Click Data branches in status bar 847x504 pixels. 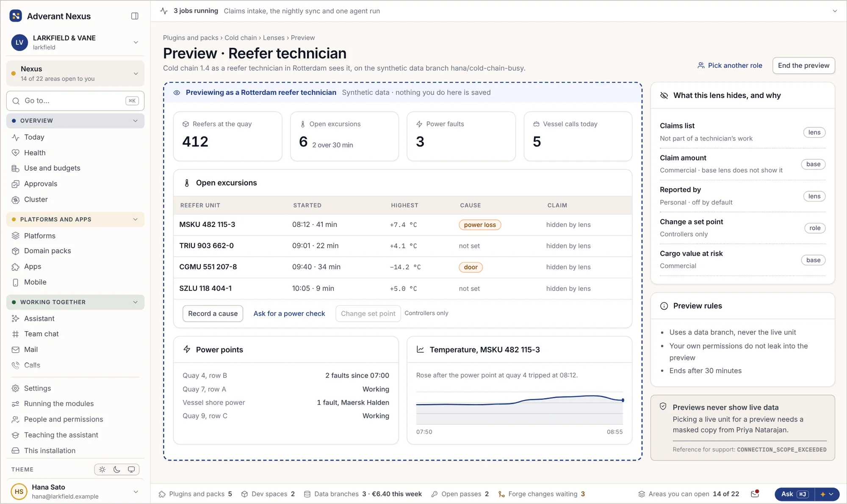[x=363, y=494]
